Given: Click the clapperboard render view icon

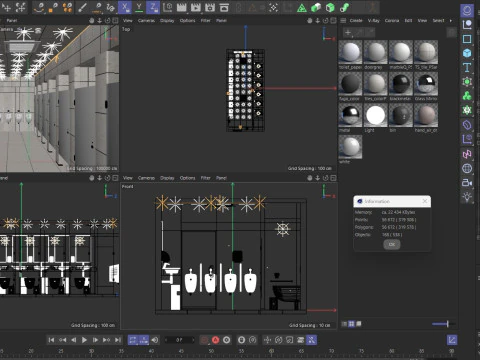Looking at the screenshot, I should (x=182, y=7).
